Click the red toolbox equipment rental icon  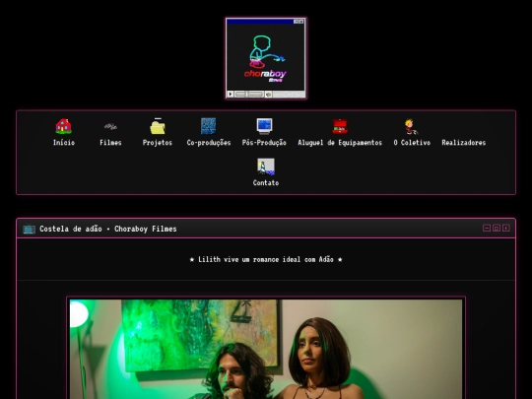click(x=340, y=126)
